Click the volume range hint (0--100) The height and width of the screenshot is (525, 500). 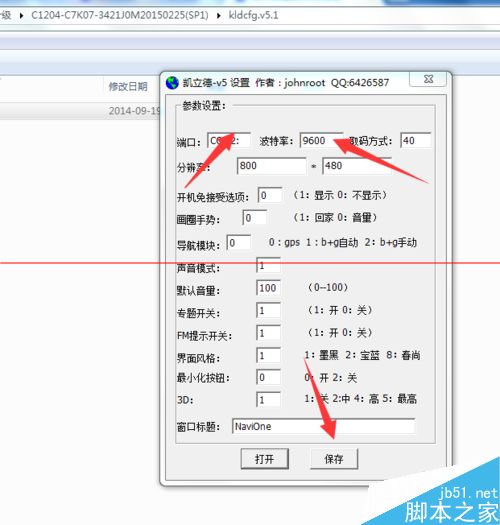coord(328,287)
